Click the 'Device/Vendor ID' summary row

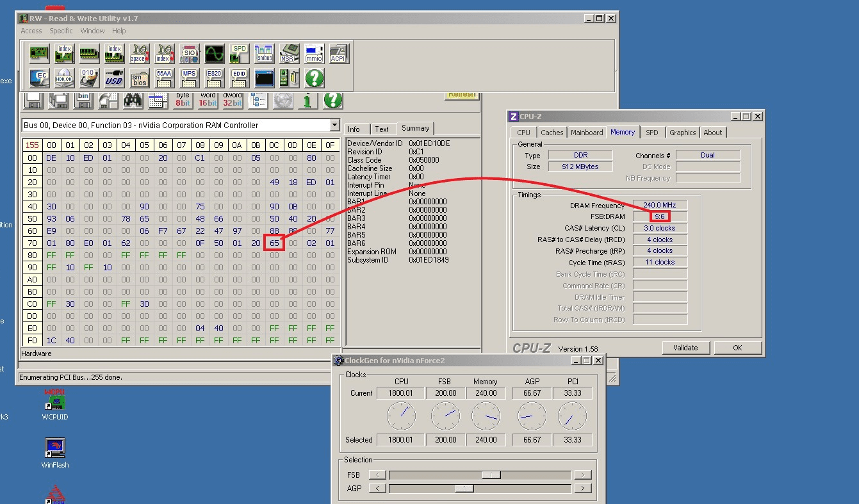(413, 143)
